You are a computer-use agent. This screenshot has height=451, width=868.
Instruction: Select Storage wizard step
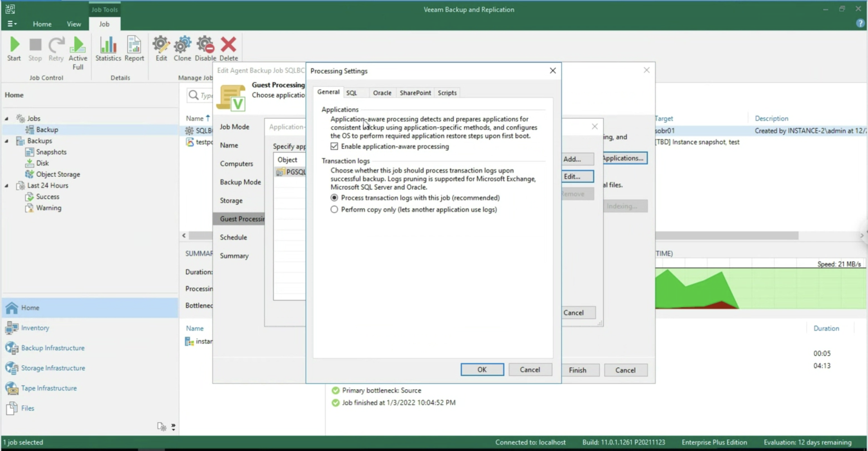(x=231, y=200)
